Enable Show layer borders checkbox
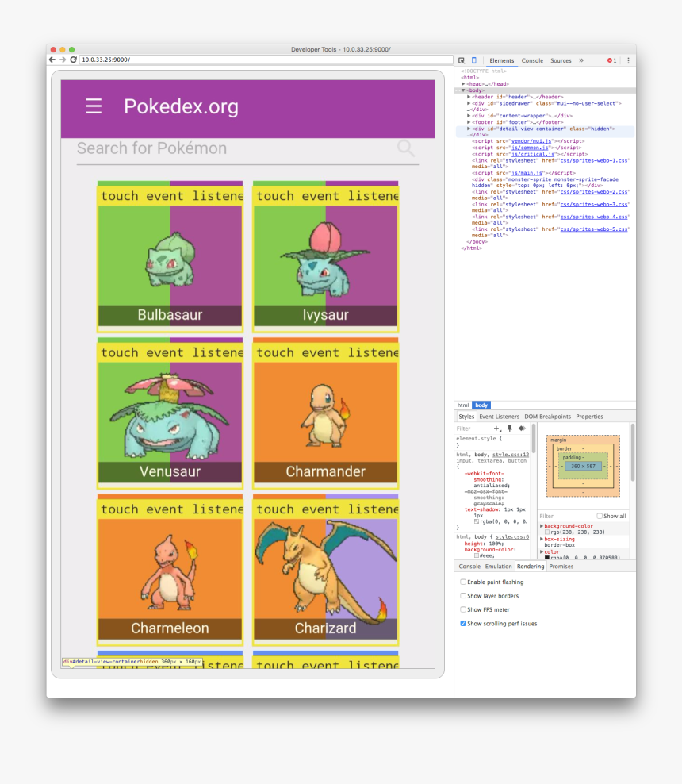 463,595
